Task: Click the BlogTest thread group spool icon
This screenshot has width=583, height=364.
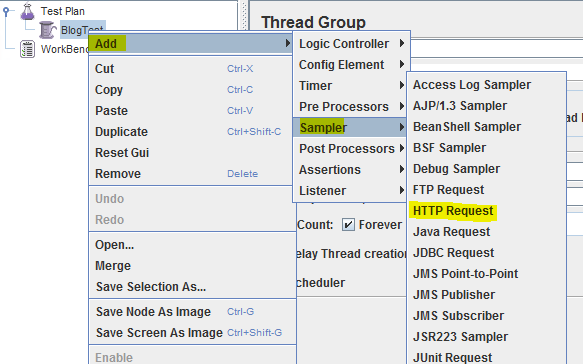Action: tap(47, 30)
